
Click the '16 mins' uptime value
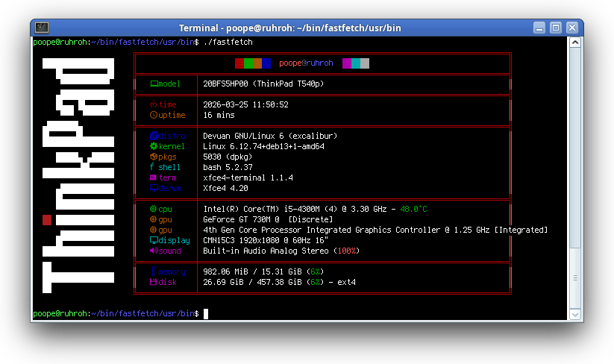pos(219,115)
